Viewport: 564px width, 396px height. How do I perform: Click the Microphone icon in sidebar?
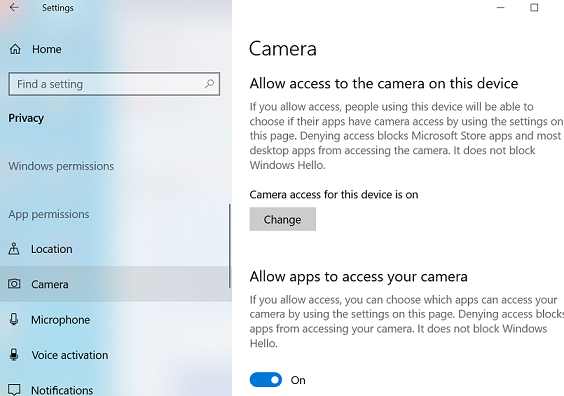[14, 319]
